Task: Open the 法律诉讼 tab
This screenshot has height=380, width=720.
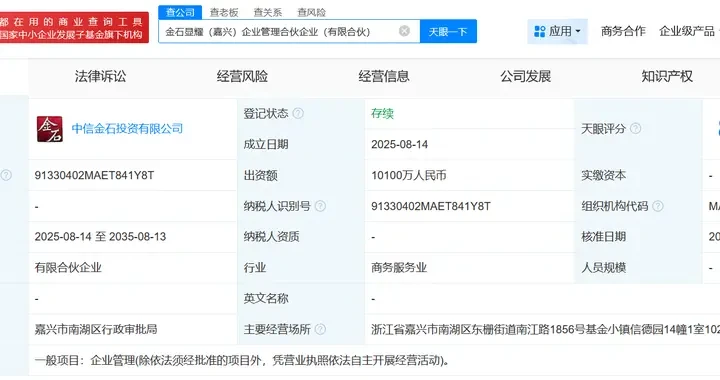Action: pyautogui.click(x=100, y=76)
